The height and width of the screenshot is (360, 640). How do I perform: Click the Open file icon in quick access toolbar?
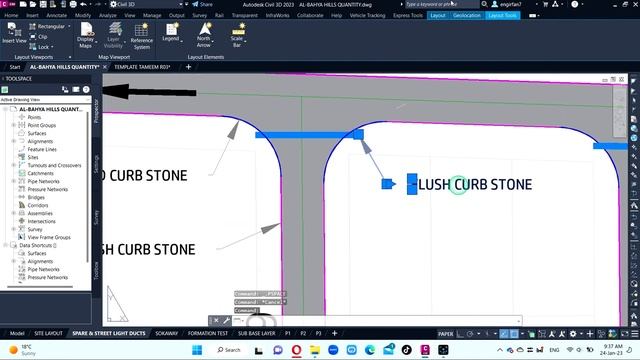[x=33, y=4]
